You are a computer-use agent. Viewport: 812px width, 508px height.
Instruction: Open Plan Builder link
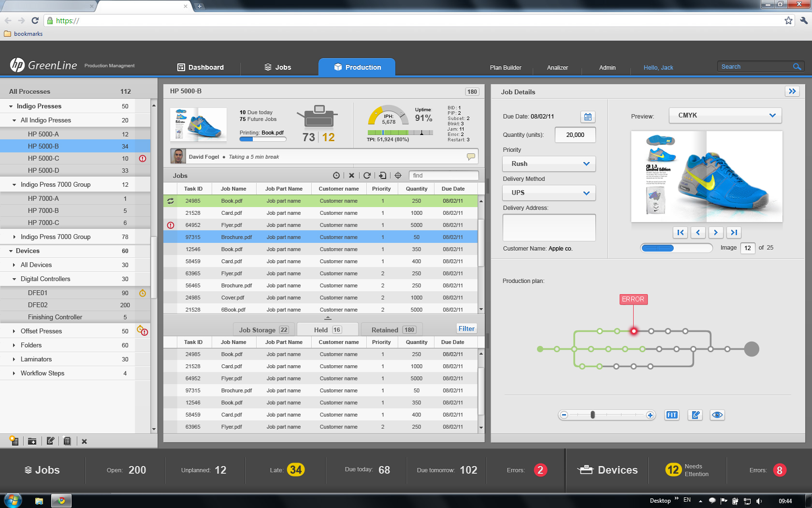coord(506,68)
